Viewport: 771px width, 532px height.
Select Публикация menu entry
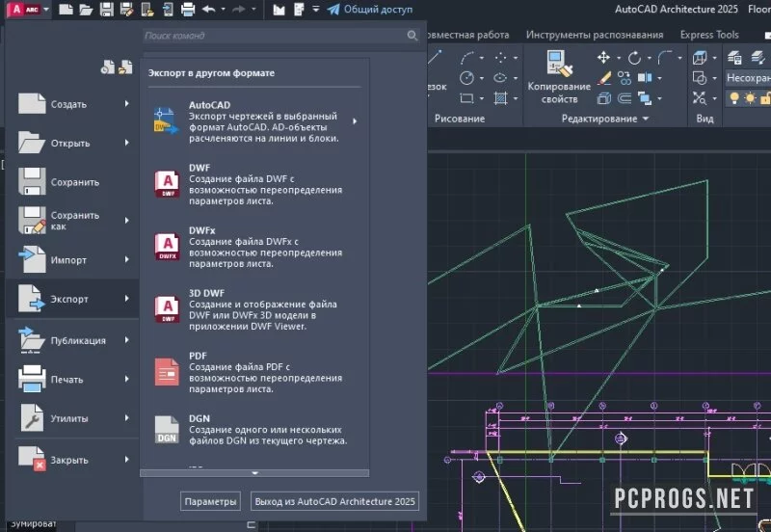click(72, 340)
